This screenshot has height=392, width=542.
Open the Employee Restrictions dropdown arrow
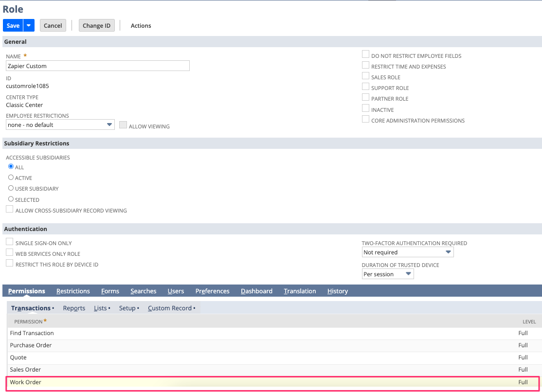point(109,125)
